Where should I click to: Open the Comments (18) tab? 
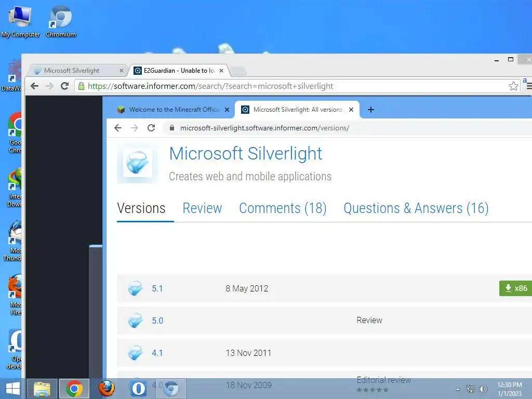[283, 208]
